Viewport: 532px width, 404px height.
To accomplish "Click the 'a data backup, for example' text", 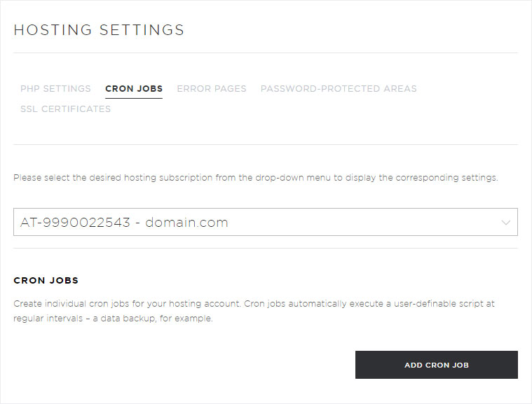I will [x=153, y=319].
